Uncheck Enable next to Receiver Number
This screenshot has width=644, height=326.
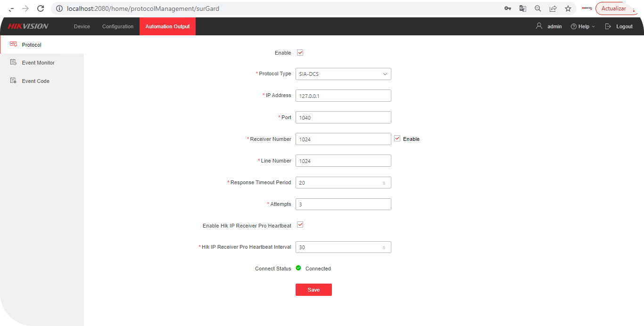pos(397,139)
